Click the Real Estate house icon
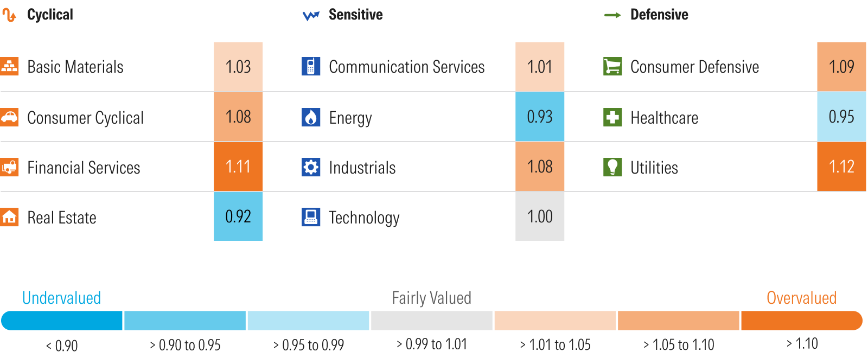The height and width of the screenshot is (358, 868). coord(9,217)
